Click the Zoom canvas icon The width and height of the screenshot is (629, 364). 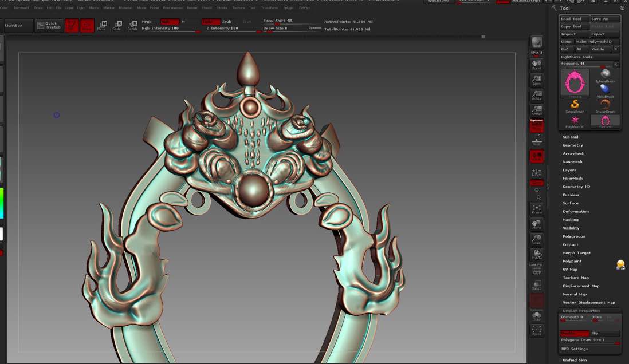[537, 80]
